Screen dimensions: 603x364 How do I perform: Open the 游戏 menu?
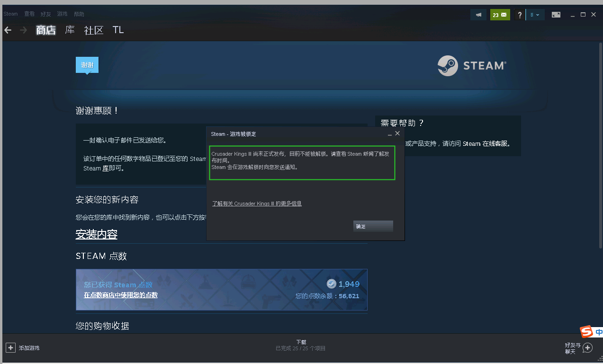(62, 14)
